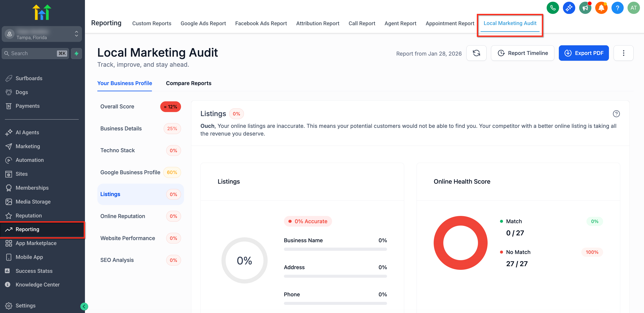Open Automation from the sidebar
Image resolution: width=644 pixels, height=313 pixels.
[30, 160]
